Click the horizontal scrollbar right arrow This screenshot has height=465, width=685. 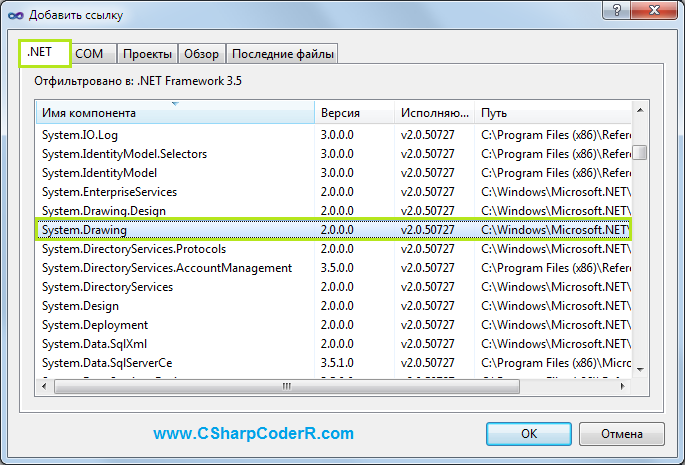(x=623, y=386)
